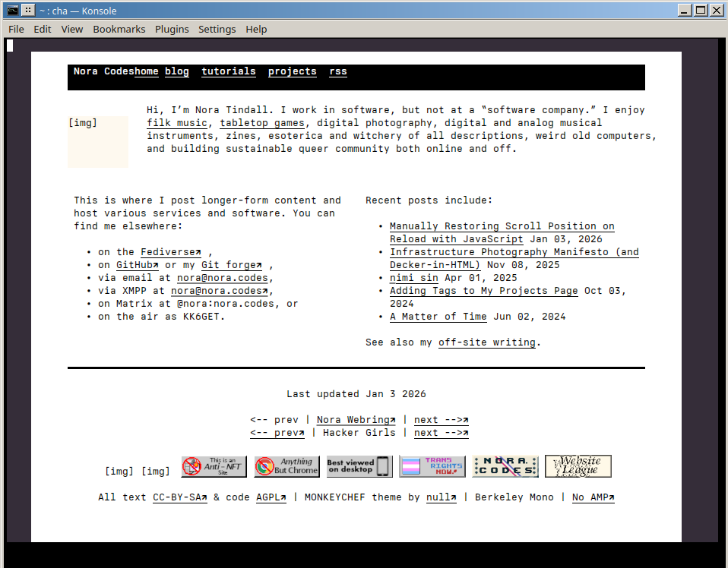Open the Plugins menu
Image resolution: width=728 pixels, height=568 pixels.
pyautogui.click(x=172, y=29)
